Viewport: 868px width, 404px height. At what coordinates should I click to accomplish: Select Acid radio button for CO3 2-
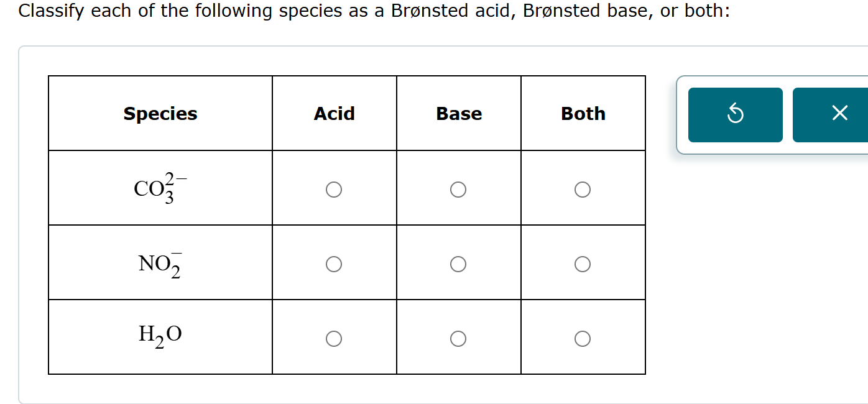point(334,189)
